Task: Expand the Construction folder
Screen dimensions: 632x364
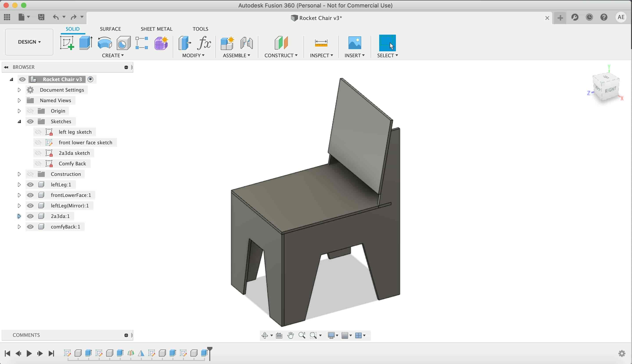Action: pyautogui.click(x=19, y=174)
